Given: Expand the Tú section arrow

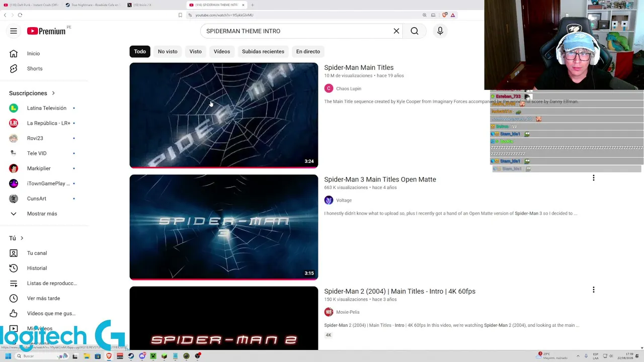Looking at the screenshot, I should coord(22,238).
